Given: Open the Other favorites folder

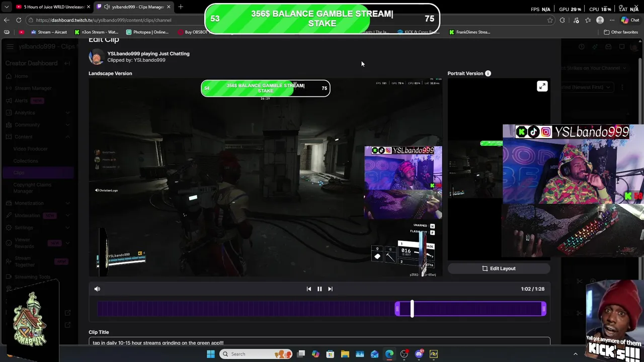Looking at the screenshot, I should pos(621,32).
